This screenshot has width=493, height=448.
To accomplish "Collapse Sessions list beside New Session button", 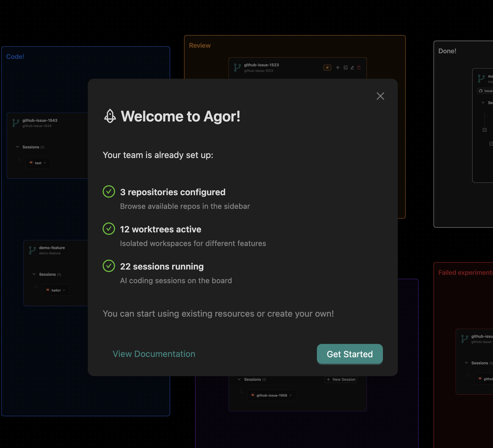I will (x=239, y=379).
